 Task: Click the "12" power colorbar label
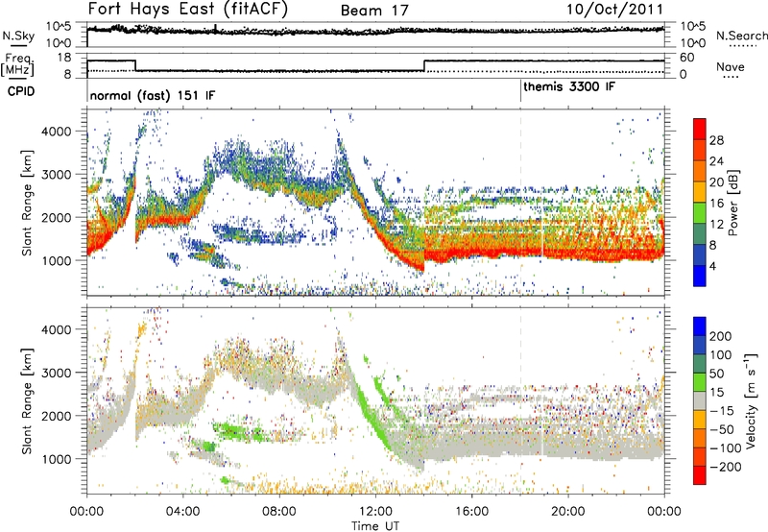tap(716, 225)
